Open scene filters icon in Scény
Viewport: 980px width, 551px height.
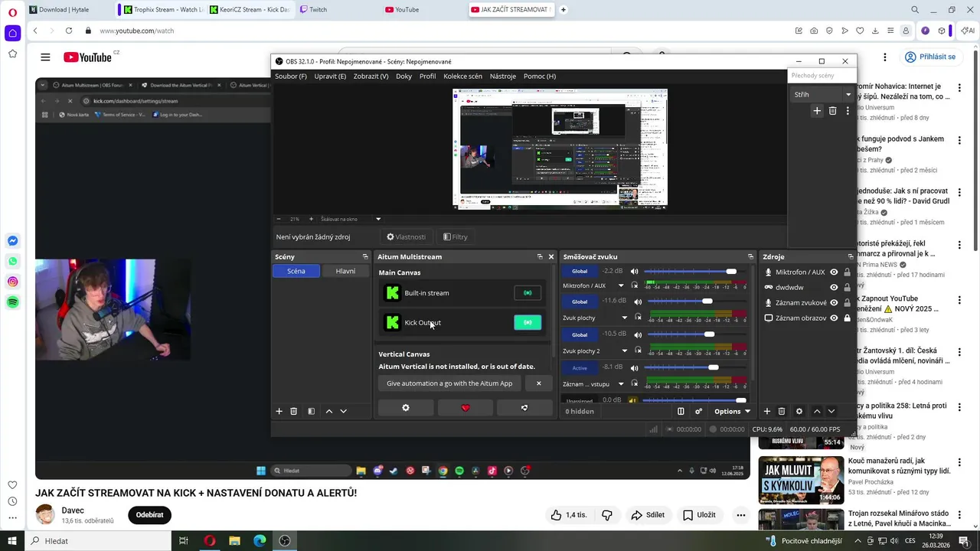point(311,412)
